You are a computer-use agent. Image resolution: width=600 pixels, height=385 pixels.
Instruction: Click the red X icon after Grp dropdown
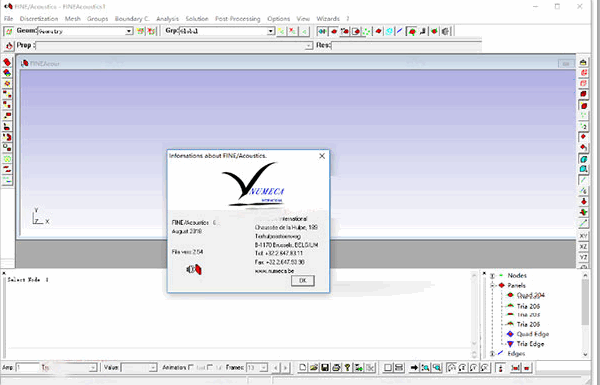pos(292,31)
